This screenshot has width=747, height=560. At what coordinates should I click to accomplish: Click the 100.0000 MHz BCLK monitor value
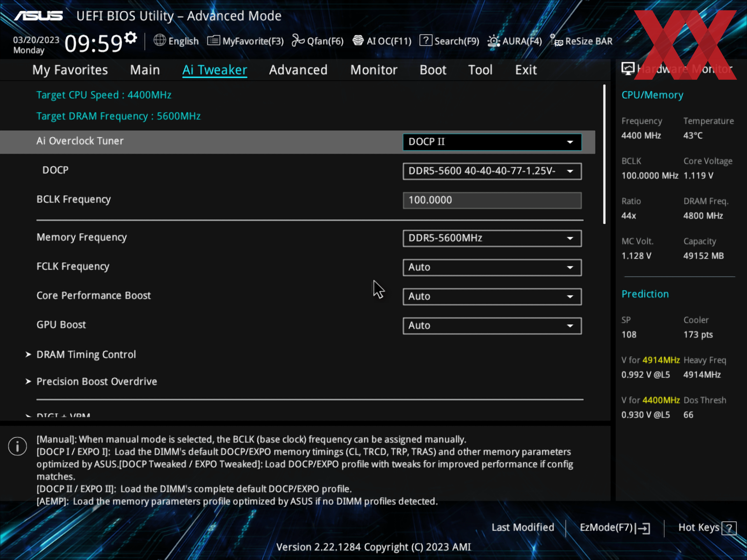(650, 176)
